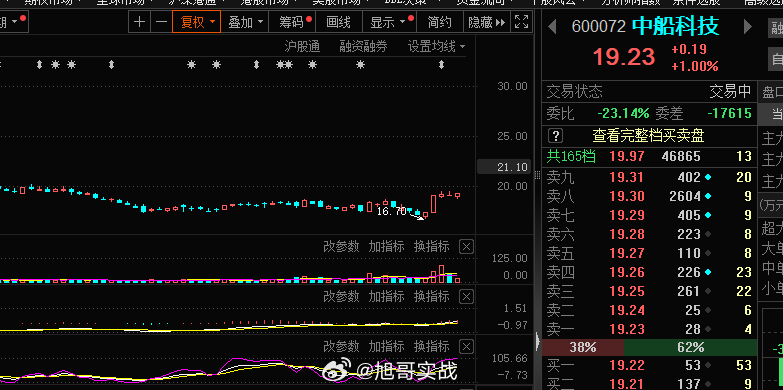This screenshot has width=783, height=390.
Task: Click 隐藏 to hide the side panel
Action: [486, 22]
